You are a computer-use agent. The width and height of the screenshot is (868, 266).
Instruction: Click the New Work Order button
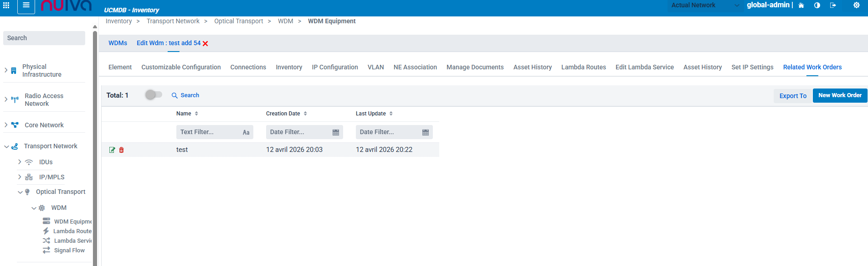pos(840,95)
